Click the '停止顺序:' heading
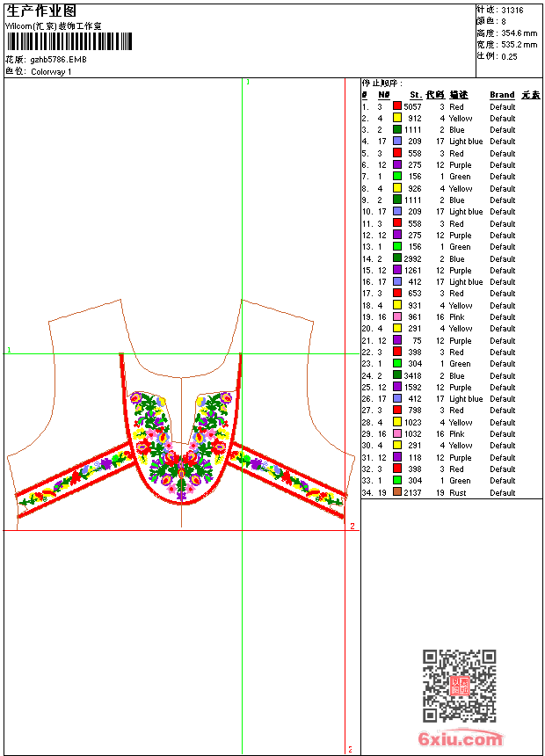Image resolution: width=545 pixels, height=756 pixels. click(381, 83)
